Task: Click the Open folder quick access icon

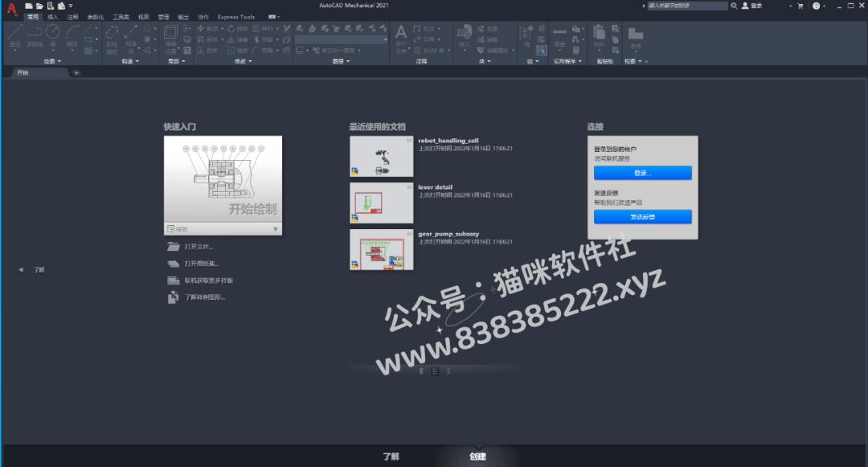Action: [39, 6]
